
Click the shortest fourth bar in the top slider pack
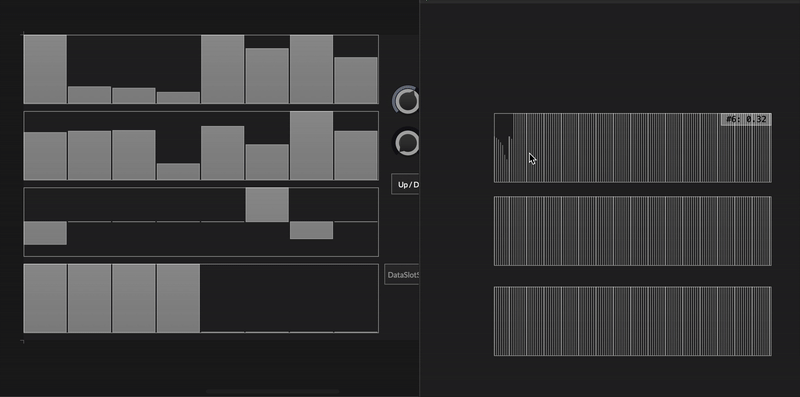[x=178, y=97]
